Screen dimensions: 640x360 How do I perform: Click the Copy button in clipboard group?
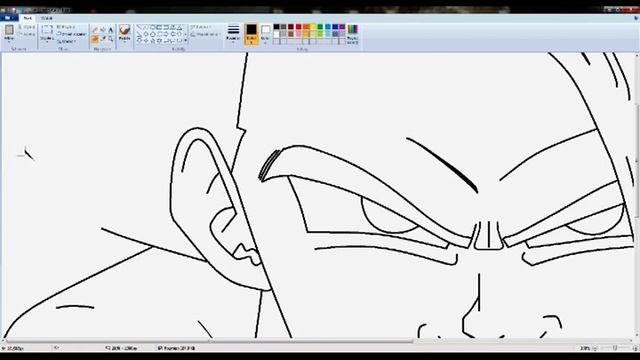click(x=27, y=34)
